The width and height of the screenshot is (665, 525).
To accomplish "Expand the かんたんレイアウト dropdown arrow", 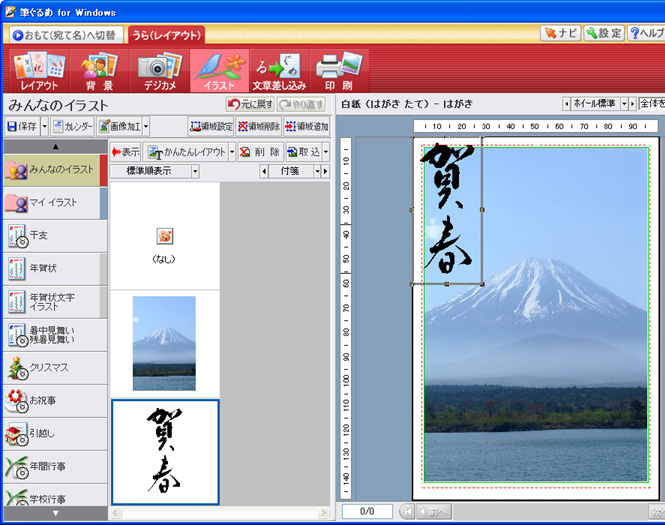I will (x=232, y=152).
